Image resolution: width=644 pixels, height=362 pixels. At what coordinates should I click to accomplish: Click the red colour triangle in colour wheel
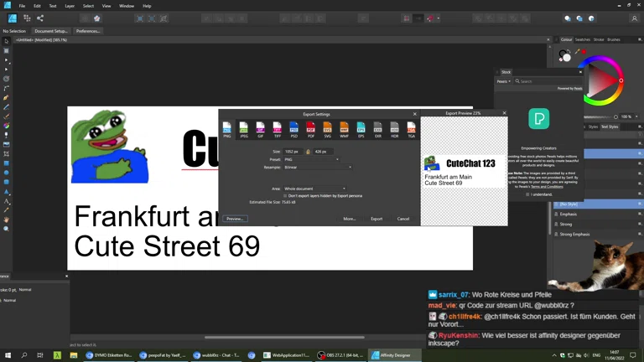point(602,80)
